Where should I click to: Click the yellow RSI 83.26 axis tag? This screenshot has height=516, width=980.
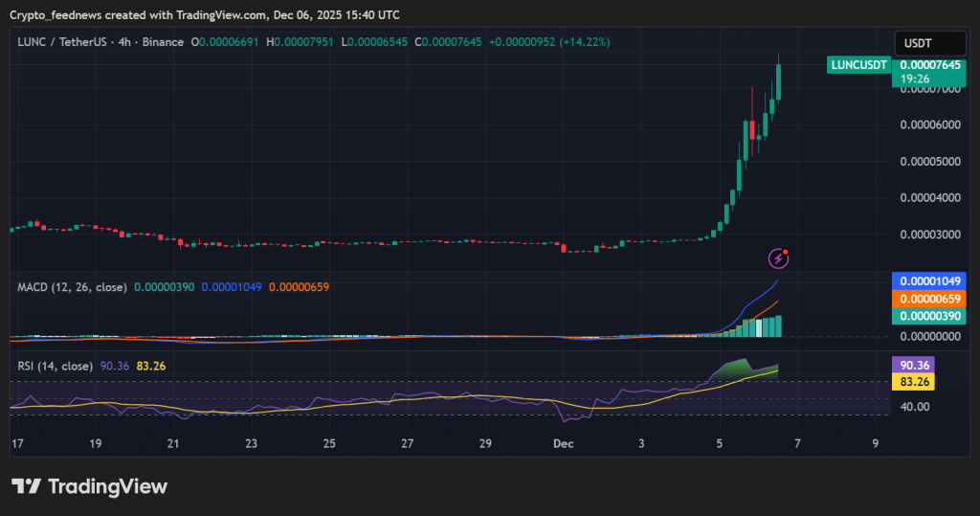(912, 382)
